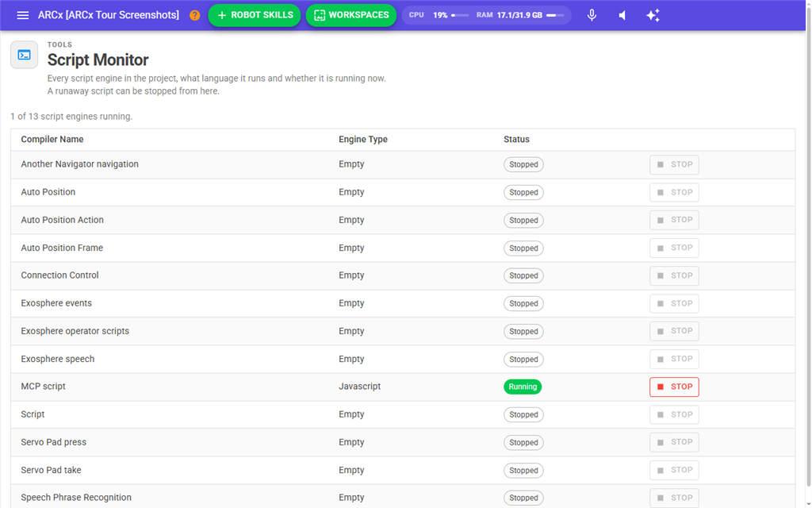Image resolution: width=812 pixels, height=508 pixels.
Task: Click Stop for Connection Control
Action: (674, 275)
